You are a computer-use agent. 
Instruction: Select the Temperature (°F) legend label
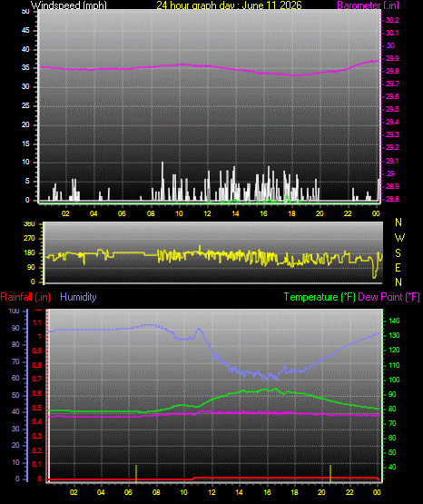click(x=320, y=297)
